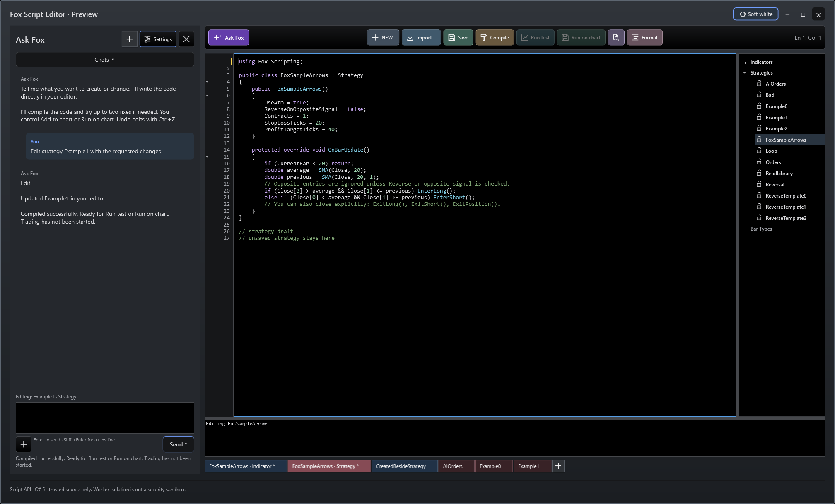Image resolution: width=835 pixels, height=504 pixels.
Task: Switch to AIOrders editor tab
Action: click(456, 466)
